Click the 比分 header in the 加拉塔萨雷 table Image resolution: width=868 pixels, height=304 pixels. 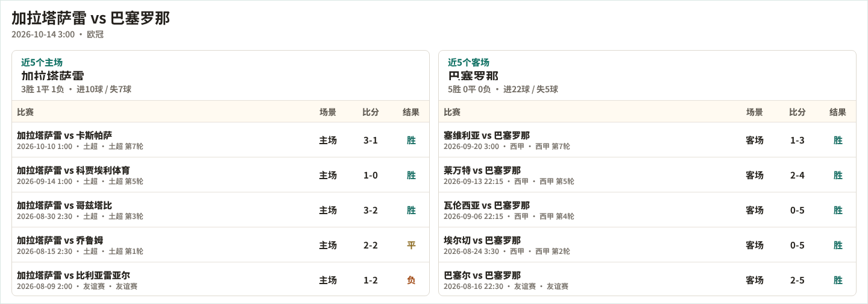pos(371,112)
